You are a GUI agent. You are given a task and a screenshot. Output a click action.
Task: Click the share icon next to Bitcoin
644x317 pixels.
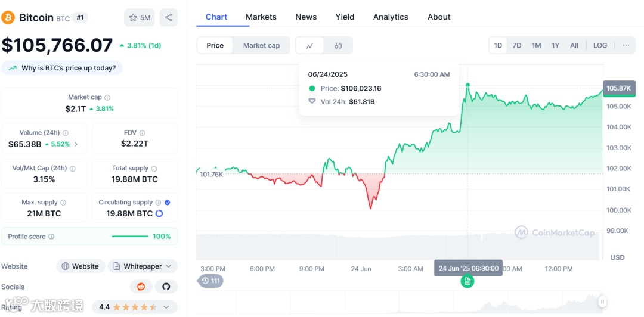[169, 17]
